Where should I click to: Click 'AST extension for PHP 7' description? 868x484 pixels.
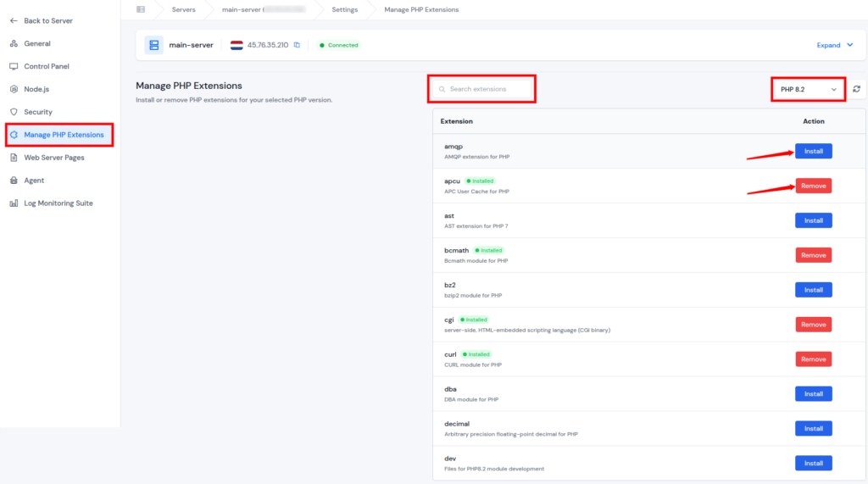[476, 226]
